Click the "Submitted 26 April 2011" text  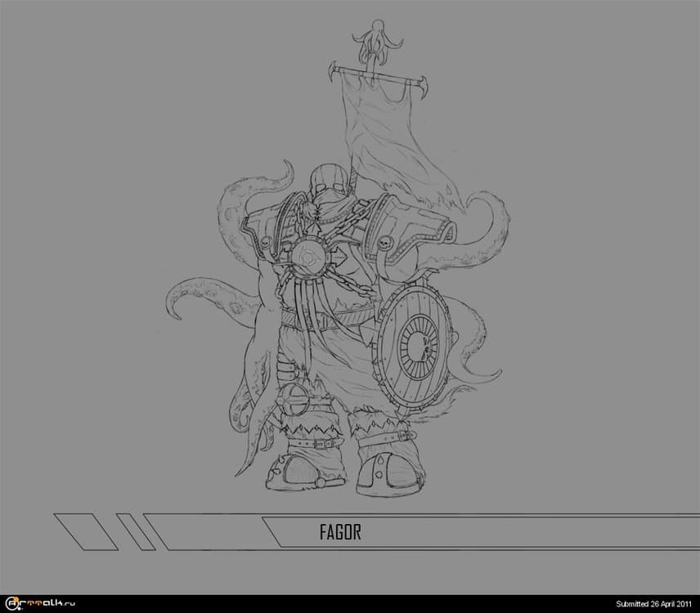[x=650, y=604]
